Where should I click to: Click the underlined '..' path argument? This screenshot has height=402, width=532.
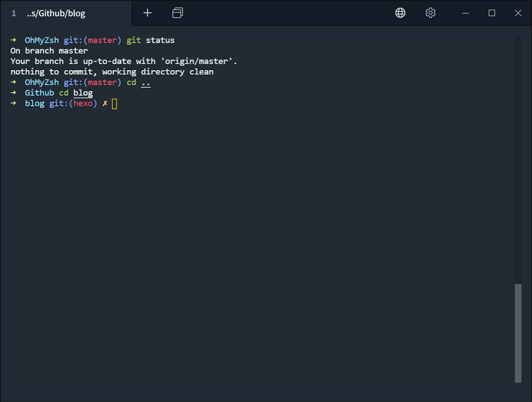[x=146, y=83]
